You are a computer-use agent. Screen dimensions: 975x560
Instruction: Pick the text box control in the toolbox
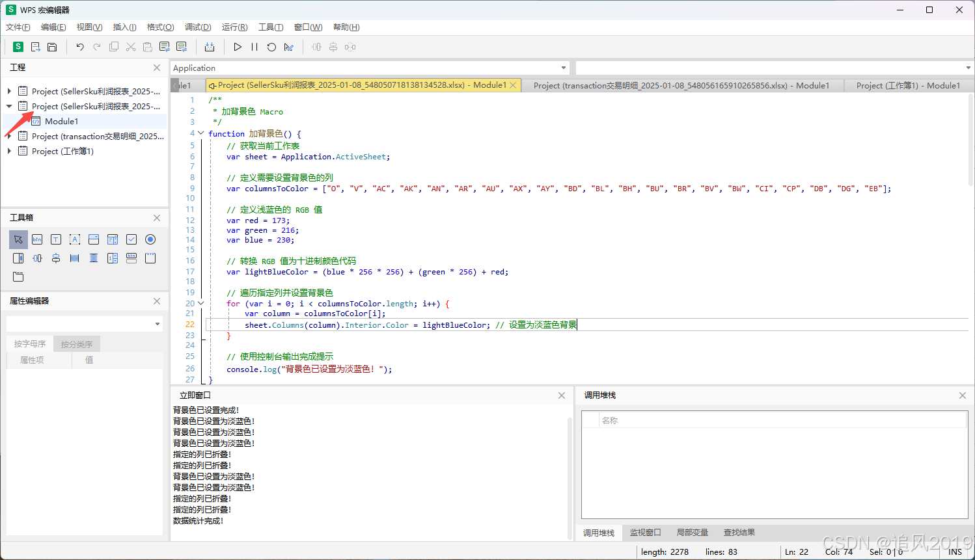[56, 239]
